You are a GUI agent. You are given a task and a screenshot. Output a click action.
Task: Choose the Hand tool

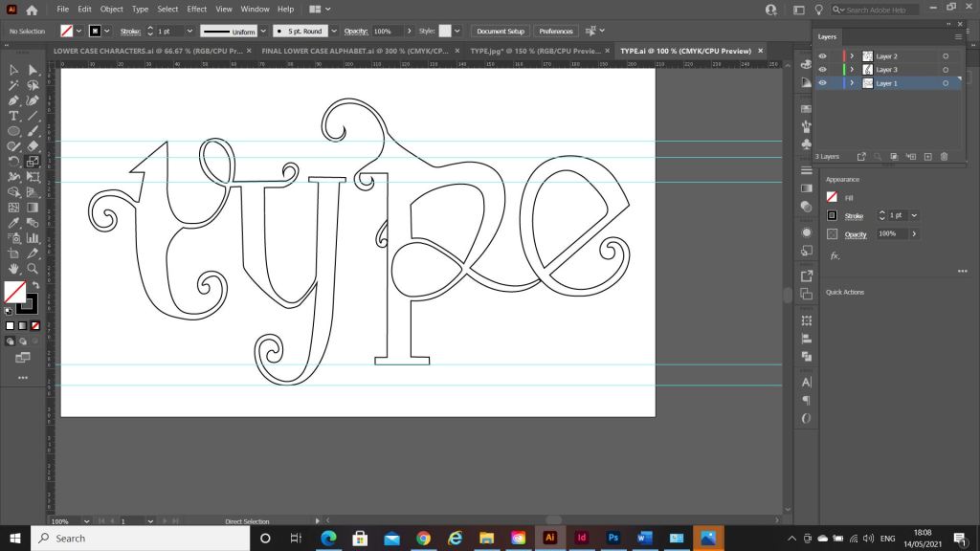(14, 269)
